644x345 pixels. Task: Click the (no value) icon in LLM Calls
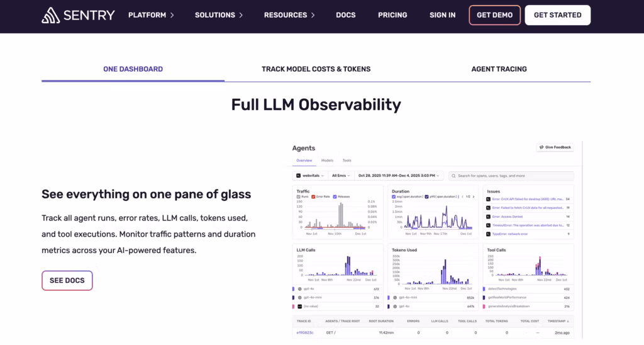point(300,307)
